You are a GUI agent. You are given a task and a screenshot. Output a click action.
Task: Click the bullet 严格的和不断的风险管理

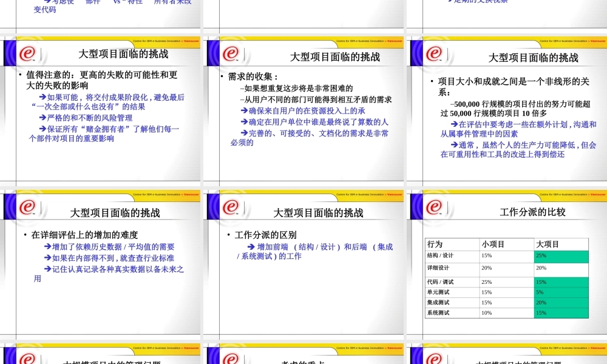[x=86, y=118]
